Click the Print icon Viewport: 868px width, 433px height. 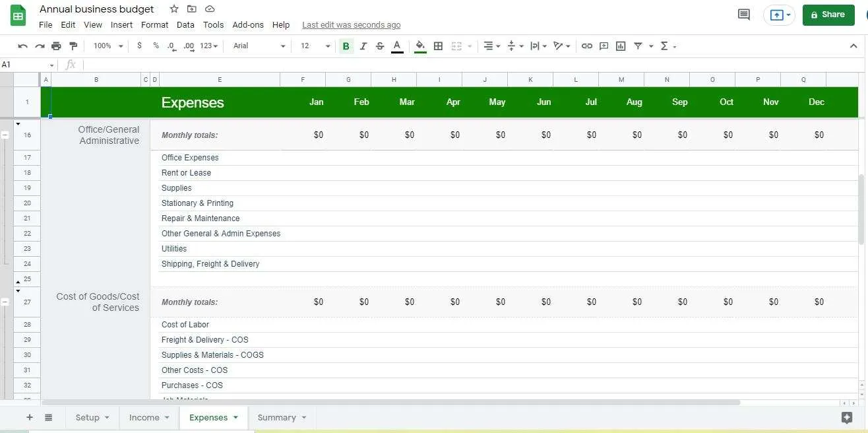point(56,46)
